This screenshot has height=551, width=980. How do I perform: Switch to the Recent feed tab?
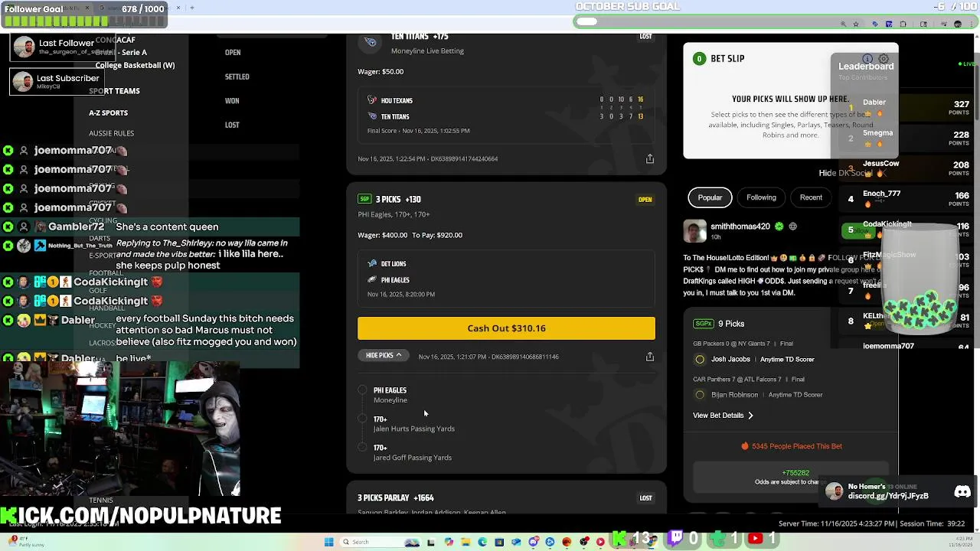tap(811, 197)
